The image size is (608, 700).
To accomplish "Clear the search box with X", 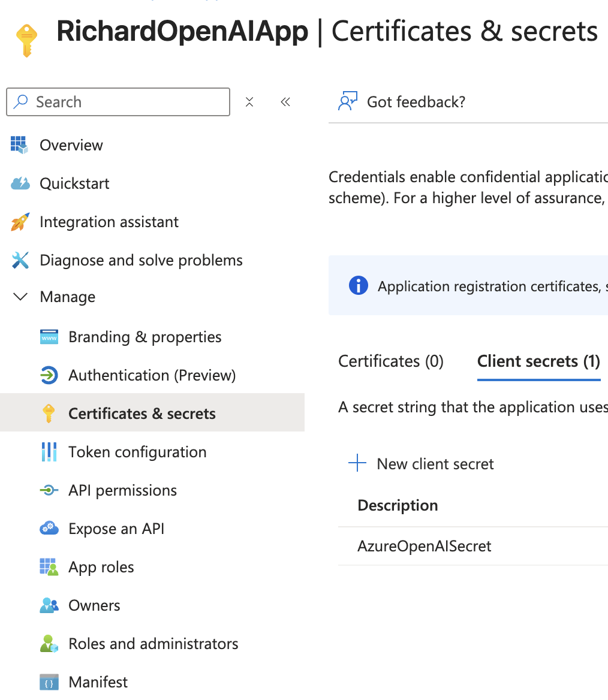I will click(249, 102).
